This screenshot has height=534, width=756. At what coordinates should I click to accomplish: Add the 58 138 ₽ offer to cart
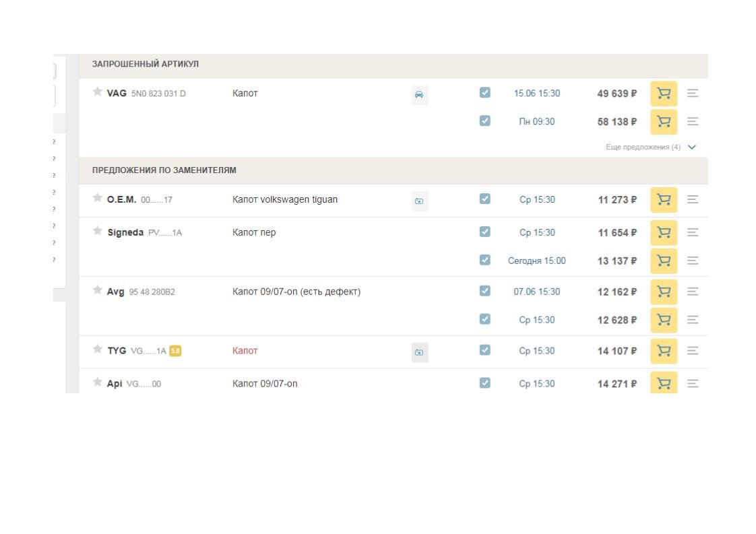click(x=664, y=121)
